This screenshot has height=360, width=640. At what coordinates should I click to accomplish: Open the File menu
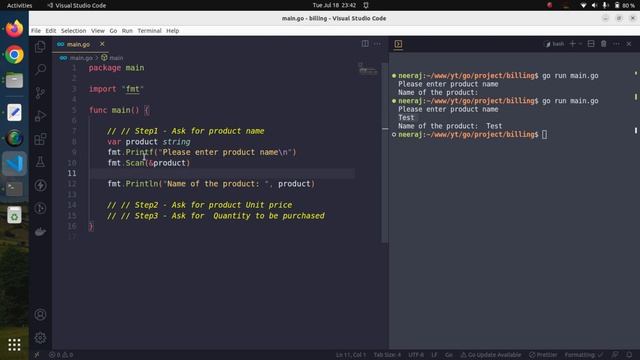[x=36, y=31]
